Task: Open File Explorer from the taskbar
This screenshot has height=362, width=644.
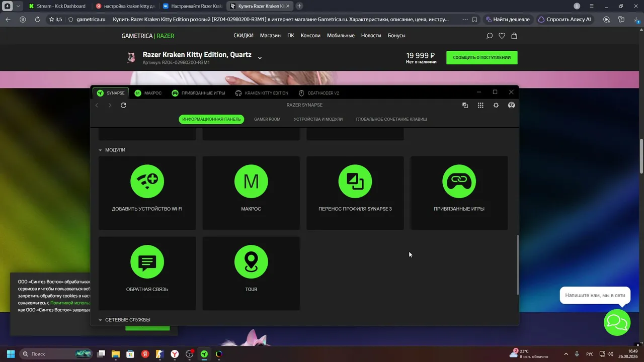Action: (x=115, y=354)
